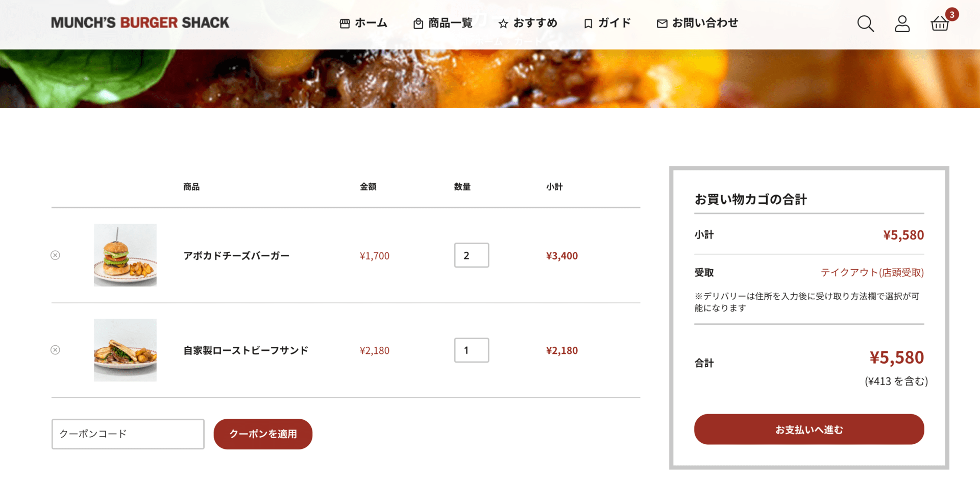Open roast beef sandwich thumbnail

(x=125, y=350)
